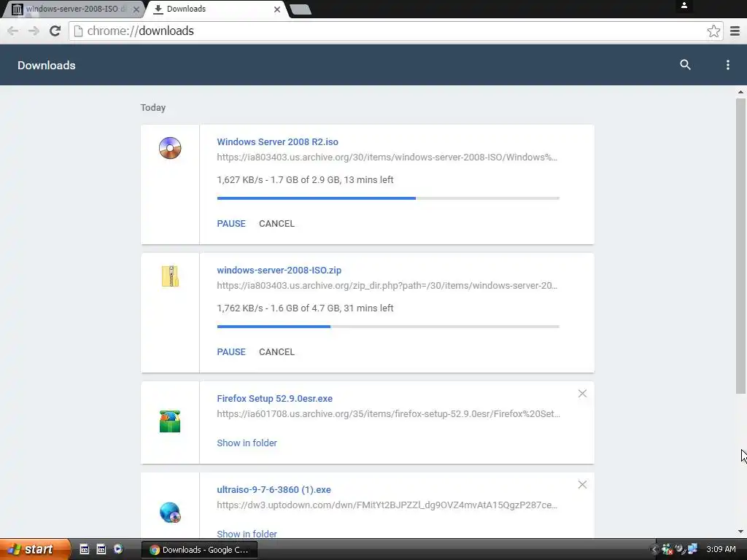Screen dimensions: 747x560
Task: Open Firefox Setup 52.9.0esr.exe file link
Action: 274,399
